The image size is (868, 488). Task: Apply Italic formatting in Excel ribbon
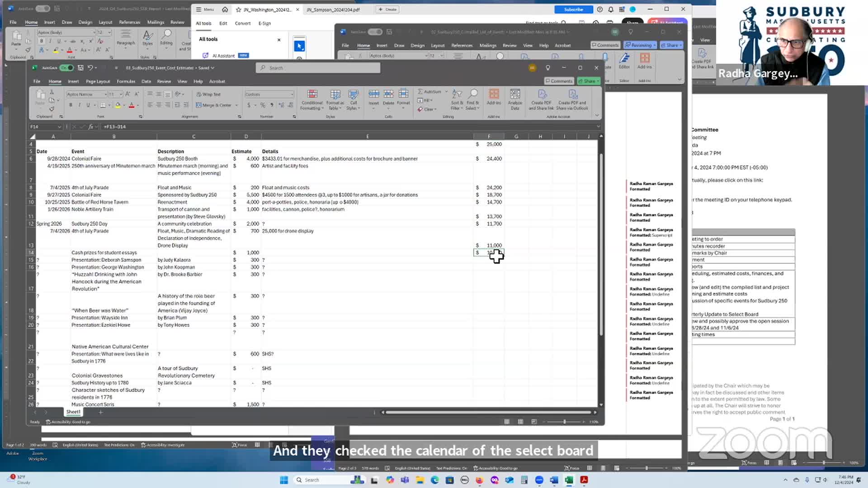point(79,105)
